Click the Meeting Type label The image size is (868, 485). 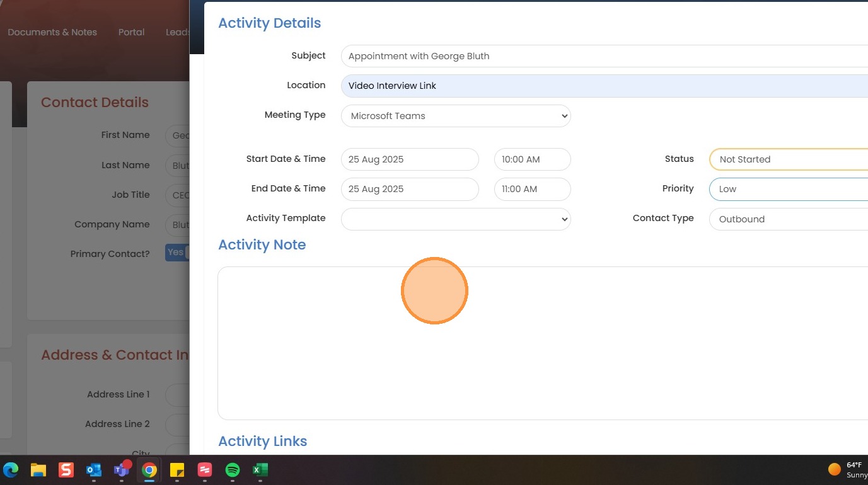[x=295, y=115]
